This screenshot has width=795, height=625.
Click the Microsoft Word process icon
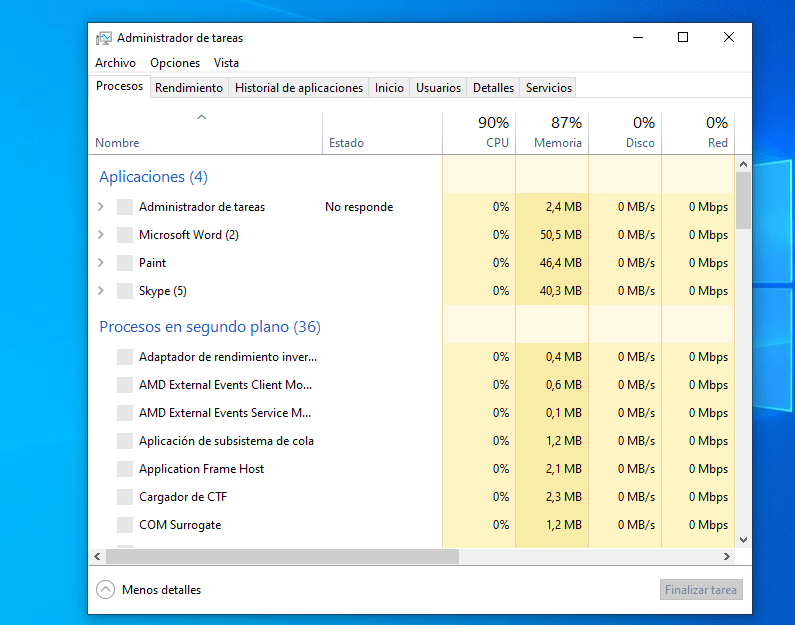pos(125,235)
